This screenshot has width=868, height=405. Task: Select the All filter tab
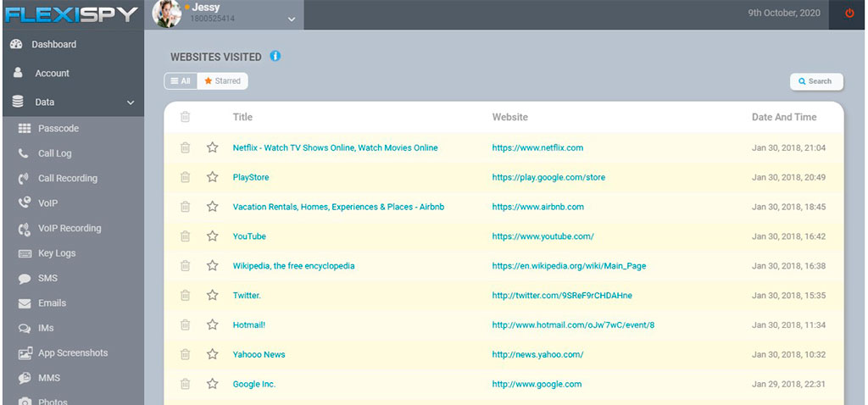tap(181, 80)
